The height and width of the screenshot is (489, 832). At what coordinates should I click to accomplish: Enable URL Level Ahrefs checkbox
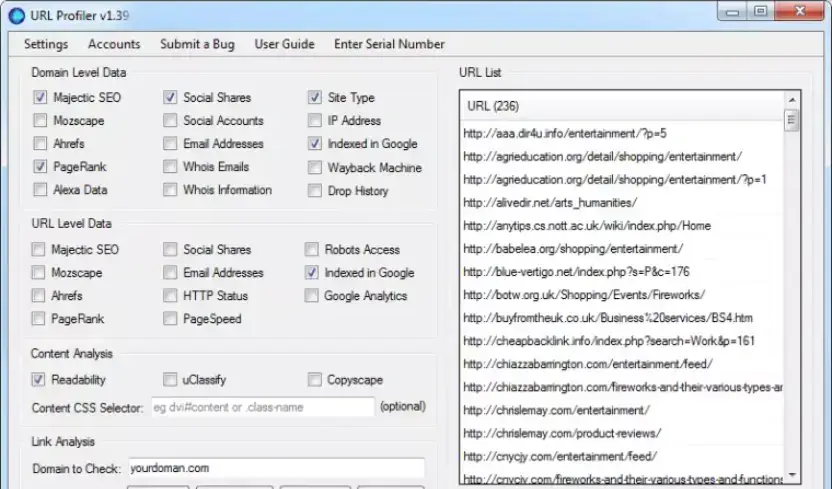[x=38, y=295]
